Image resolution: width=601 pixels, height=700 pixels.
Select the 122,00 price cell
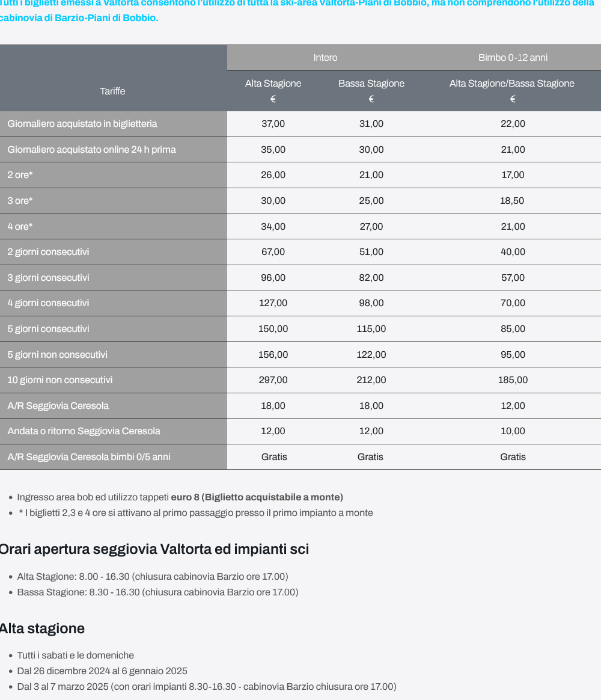pos(371,355)
